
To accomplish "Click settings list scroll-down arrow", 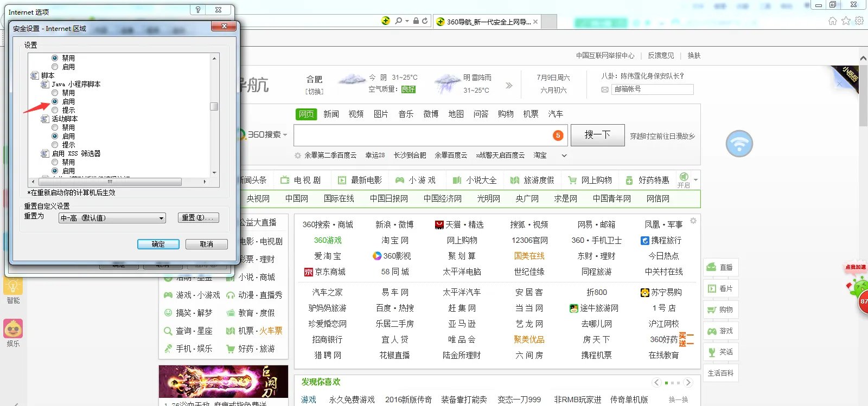I will [x=214, y=173].
